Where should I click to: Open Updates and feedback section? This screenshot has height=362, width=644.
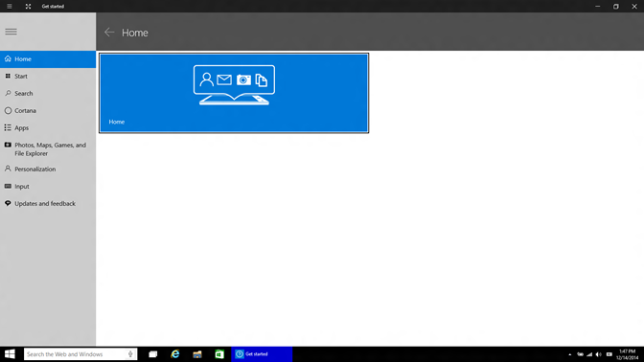(48, 204)
